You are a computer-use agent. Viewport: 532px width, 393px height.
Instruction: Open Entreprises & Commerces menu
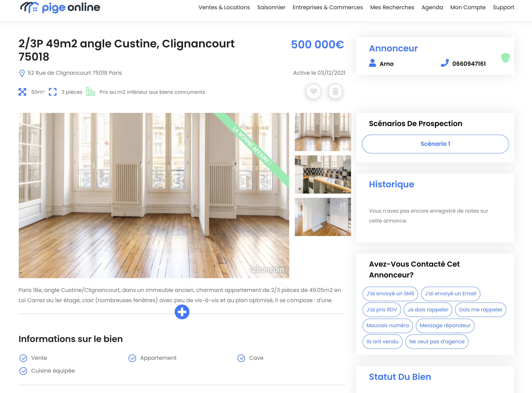pos(328,7)
